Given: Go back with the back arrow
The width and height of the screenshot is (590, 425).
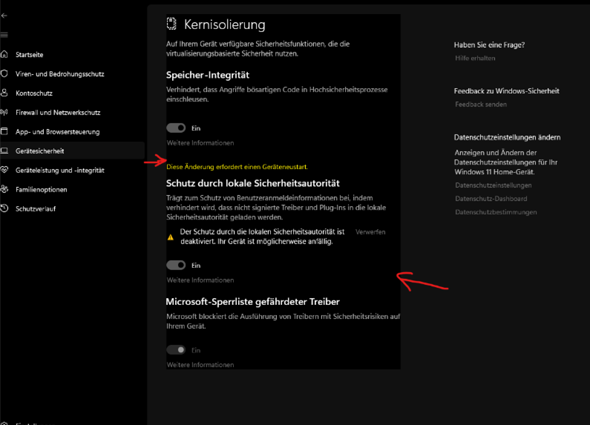Looking at the screenshot, I should click(4, 15).
